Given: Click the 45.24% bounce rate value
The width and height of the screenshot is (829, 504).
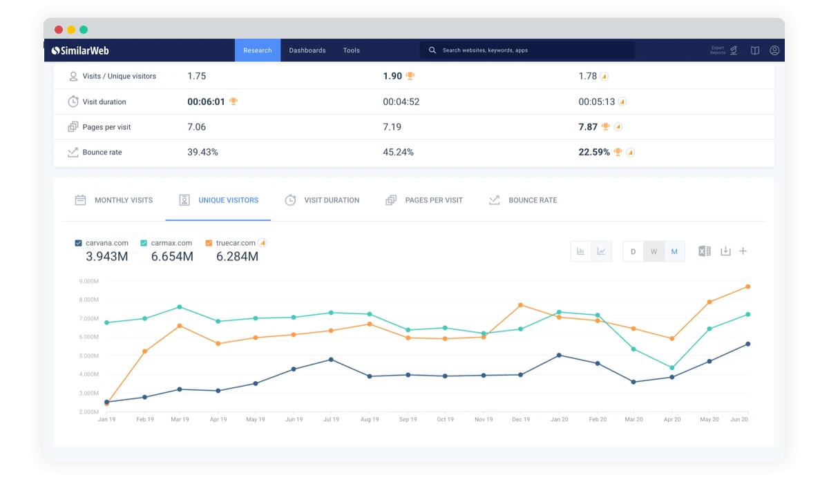Looking at the screenshot, I should [399, 153].
